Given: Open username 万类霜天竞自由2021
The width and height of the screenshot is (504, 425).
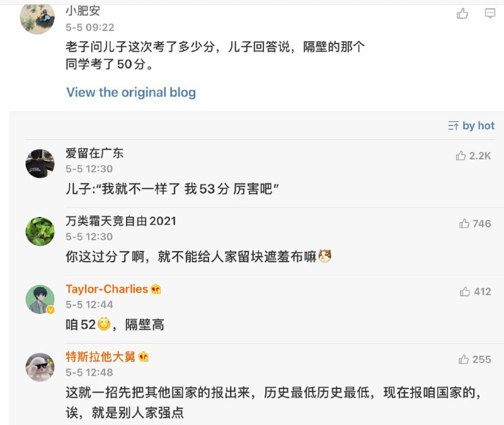Looking at the screenshot, I should point(121,221).
